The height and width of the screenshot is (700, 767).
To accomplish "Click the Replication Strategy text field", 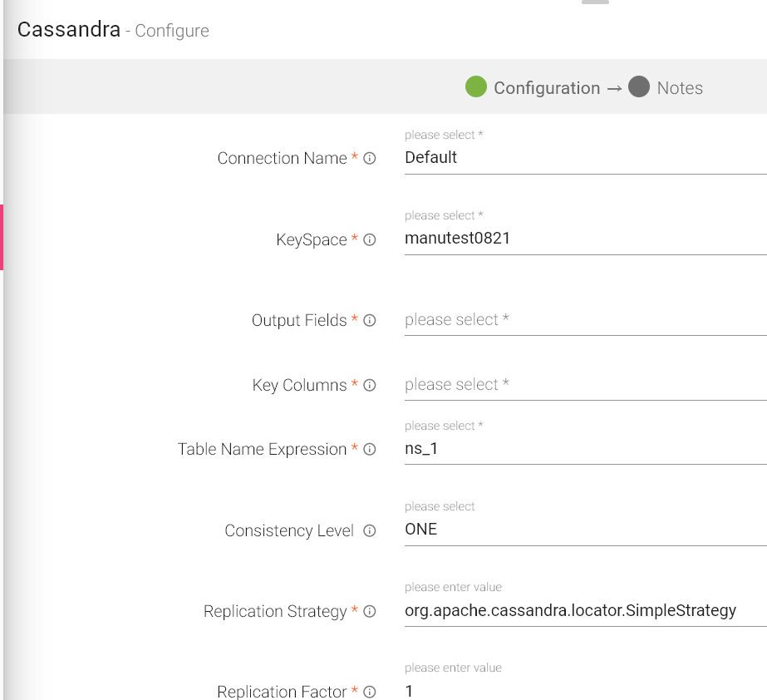I will 584,611.
